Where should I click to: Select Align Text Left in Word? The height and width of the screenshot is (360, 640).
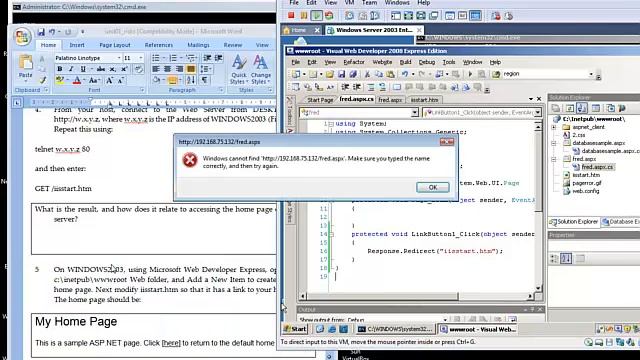coord(156,69)
